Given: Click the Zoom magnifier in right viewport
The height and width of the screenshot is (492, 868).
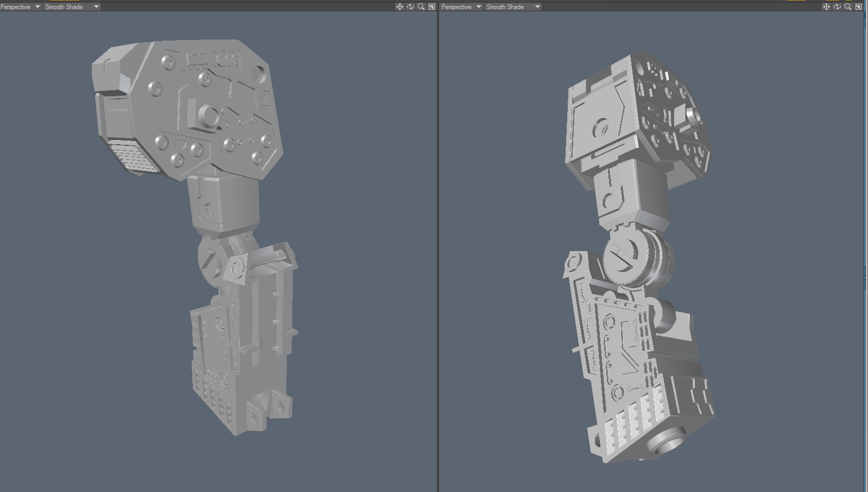Looking at the screenshot, I should [847, 7].
